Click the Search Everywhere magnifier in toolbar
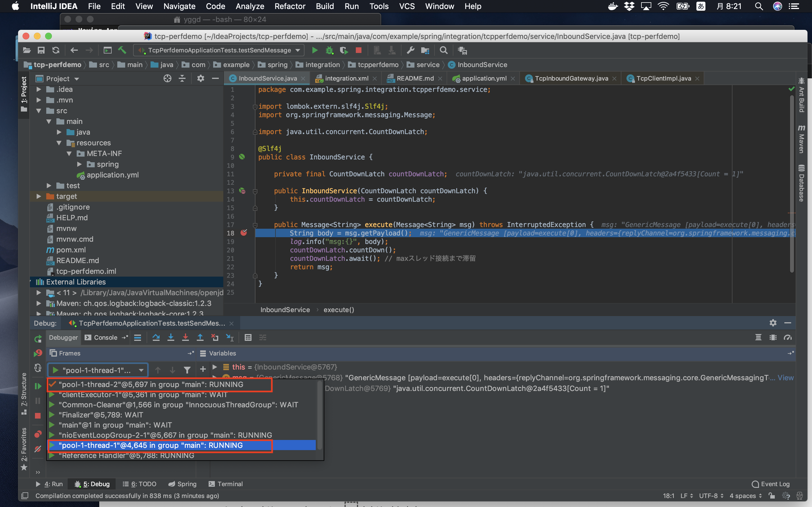This screenshot has width=812, height=507. tap(443, 50)
